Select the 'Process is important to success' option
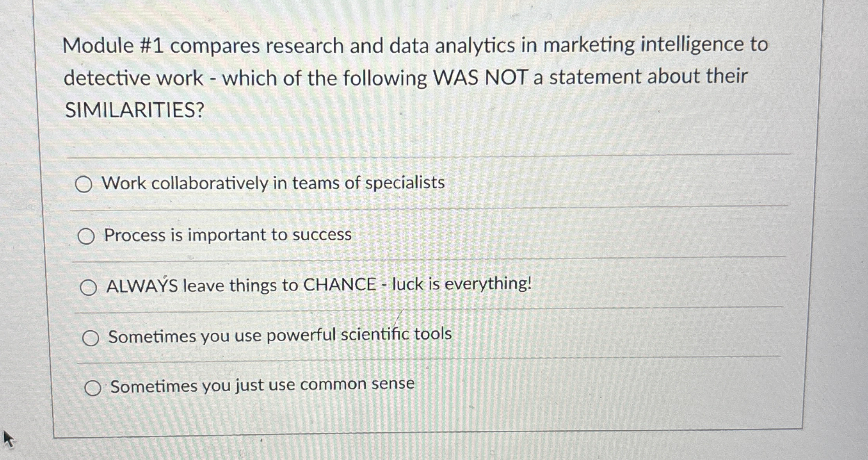Screen dimensions: 868x460 click(226, 235)
